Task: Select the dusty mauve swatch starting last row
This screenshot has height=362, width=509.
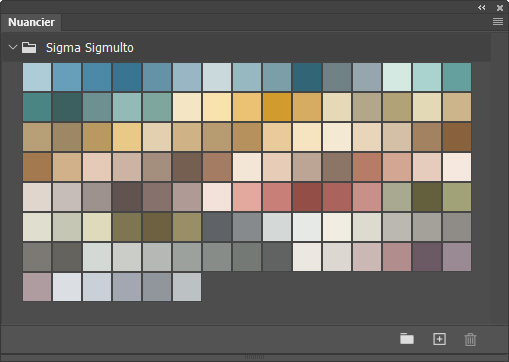Action: point(37,287)
